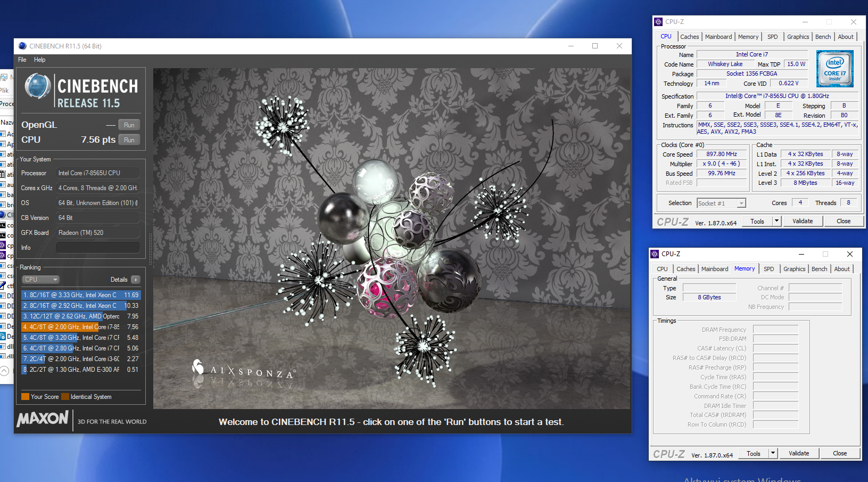Switch to Mainboard tab in upper CPU-Z
Viewport: 868px width, 482px height.
coord(718,37)
